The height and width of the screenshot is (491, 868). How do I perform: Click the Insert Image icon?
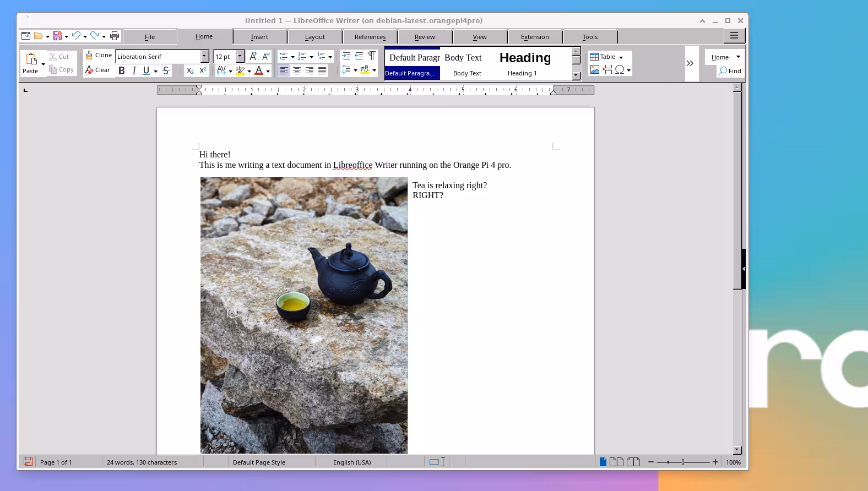tap(595, 70)
